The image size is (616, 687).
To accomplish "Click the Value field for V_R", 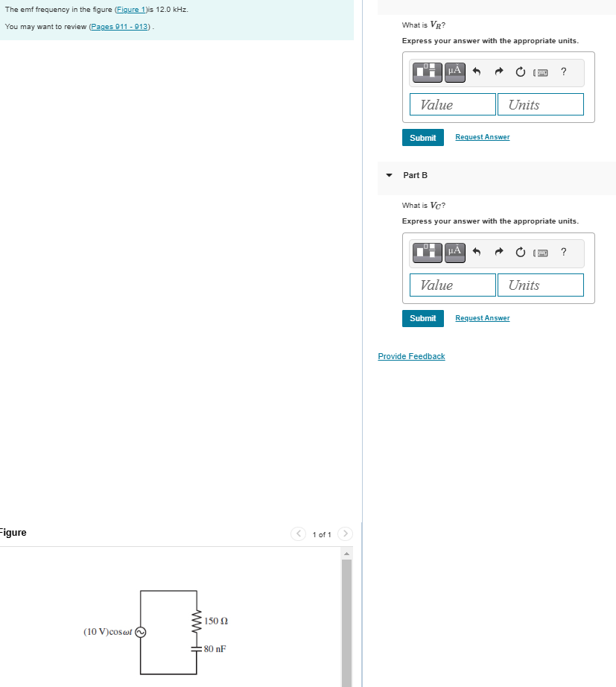I will tap(453, 104).
